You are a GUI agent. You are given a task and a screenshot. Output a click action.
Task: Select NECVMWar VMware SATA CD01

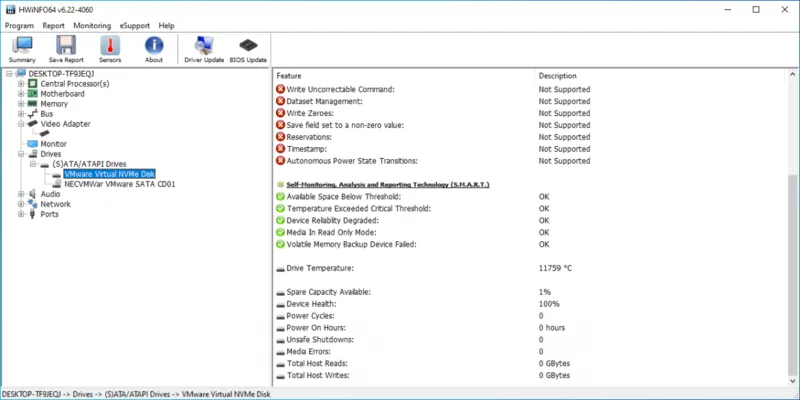click(x=120, y=184)
